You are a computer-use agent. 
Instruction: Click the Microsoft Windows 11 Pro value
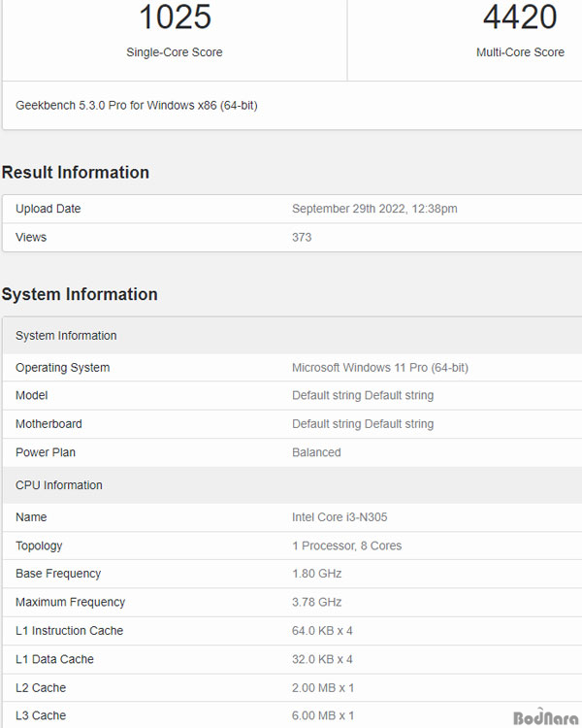point(380,368)
